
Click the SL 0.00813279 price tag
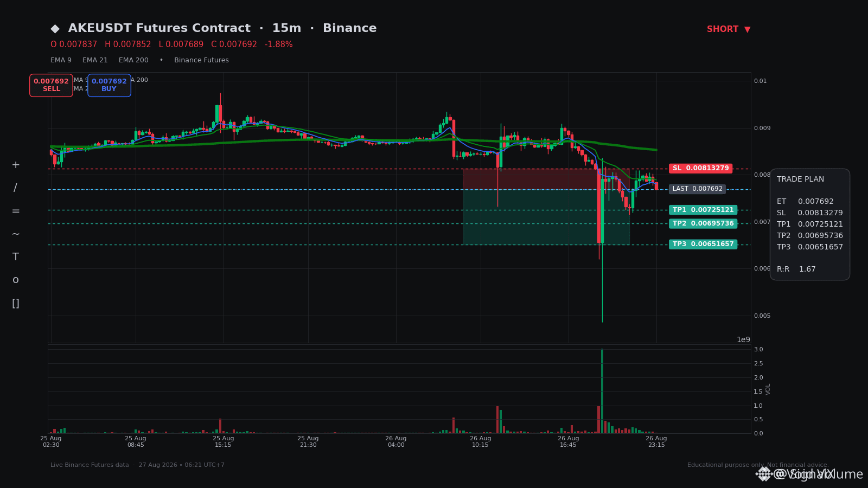click(700, 168)
